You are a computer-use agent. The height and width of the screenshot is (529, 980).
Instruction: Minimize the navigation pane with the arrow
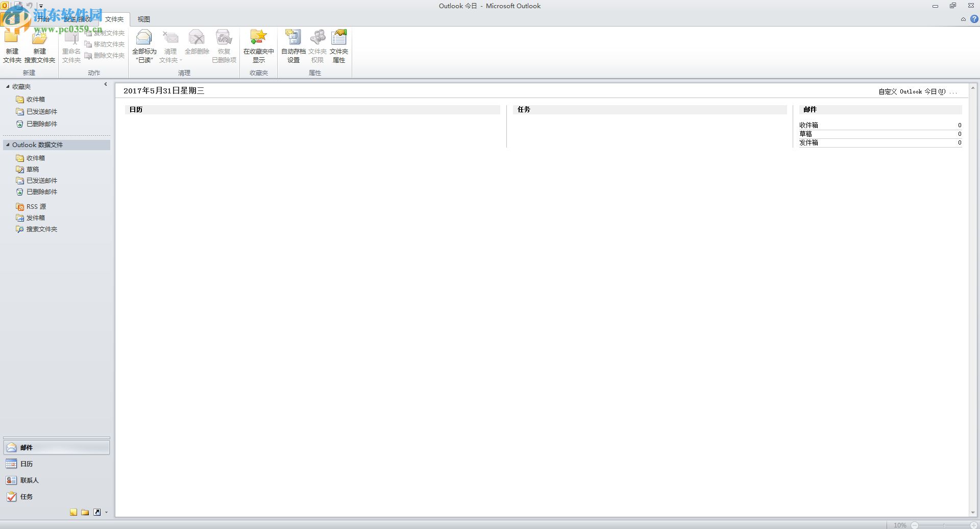coord(106,85)
